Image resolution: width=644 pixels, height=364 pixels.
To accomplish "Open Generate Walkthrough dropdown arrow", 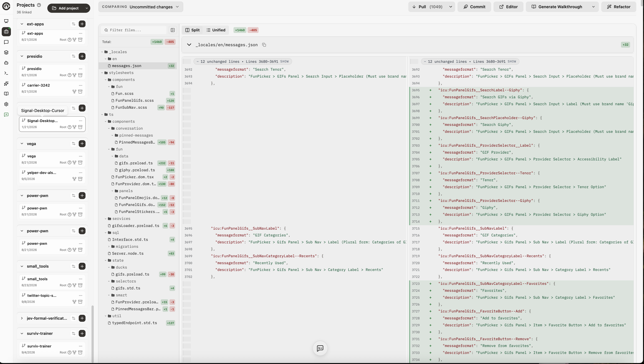I will (x=593, y=7).
